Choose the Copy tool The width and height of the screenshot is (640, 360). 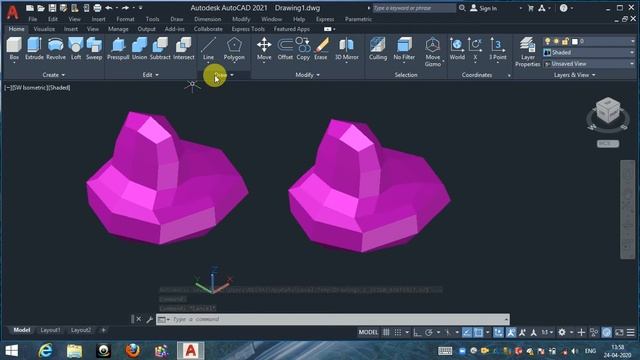coord(303,48)
